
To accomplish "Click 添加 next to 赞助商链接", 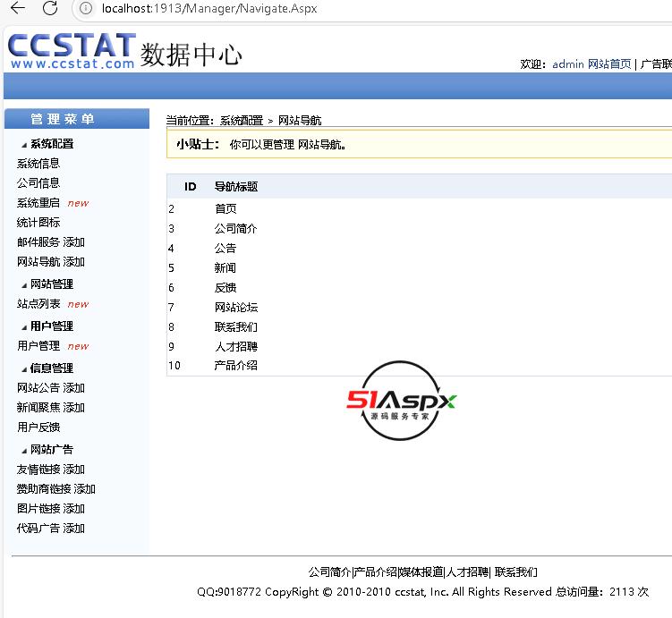I will [x=85, y=489].
